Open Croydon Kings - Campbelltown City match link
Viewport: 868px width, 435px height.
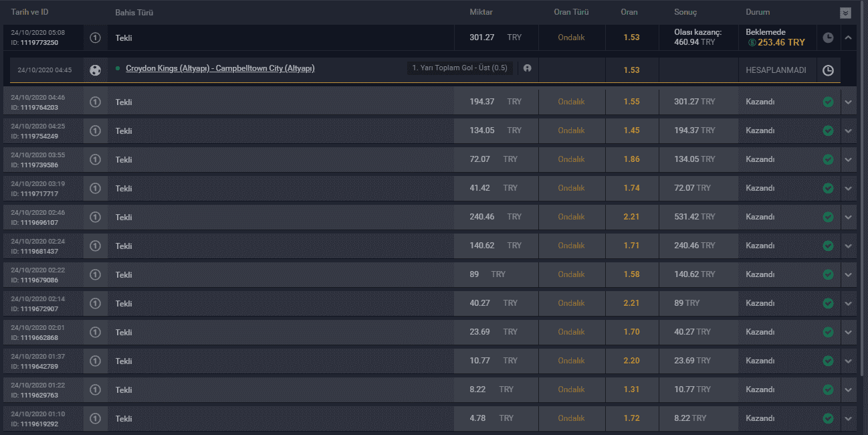click(x=220, y=68)
